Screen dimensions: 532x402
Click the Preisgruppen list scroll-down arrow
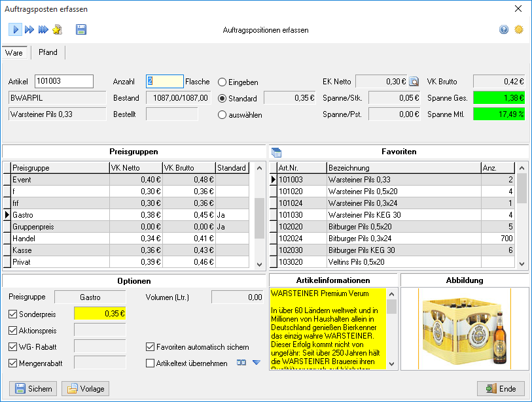coord(260,264)
